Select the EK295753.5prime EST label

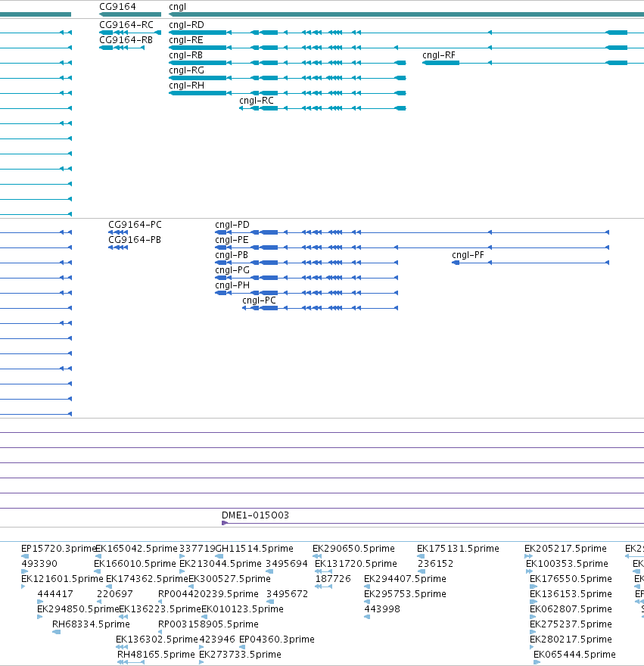click(x=406, y=594)
